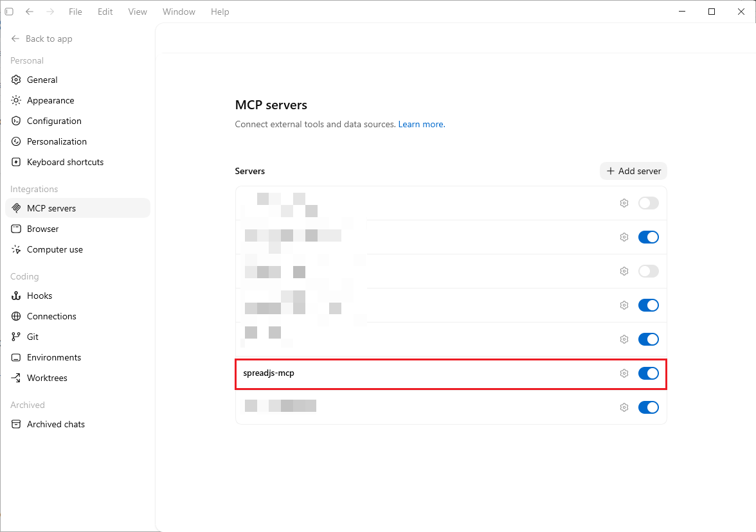Open Environments settings

[78, 357]
